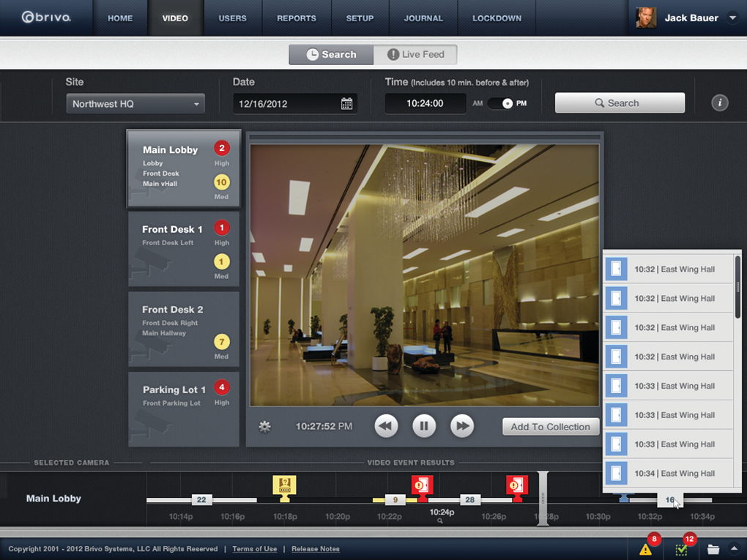Viewport: 747px width, 560px height.
Task: Click the info icon next to Search button
Action: coord(718,102)
